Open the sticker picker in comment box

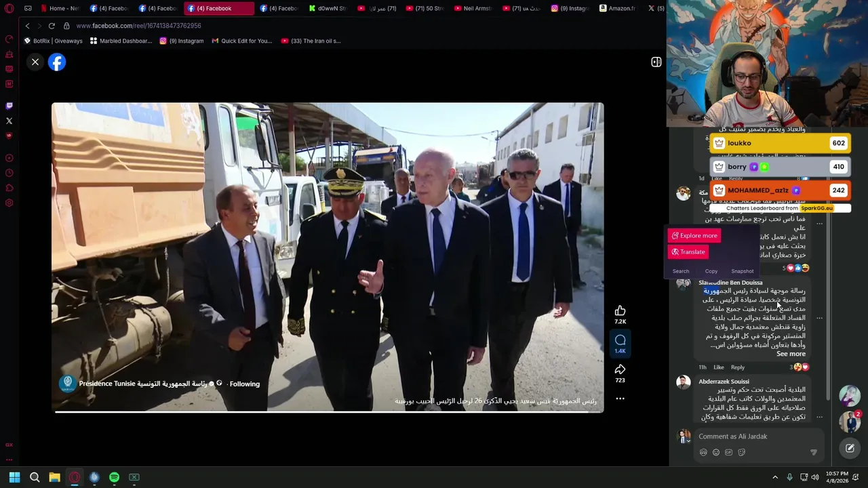click(742, 452)
